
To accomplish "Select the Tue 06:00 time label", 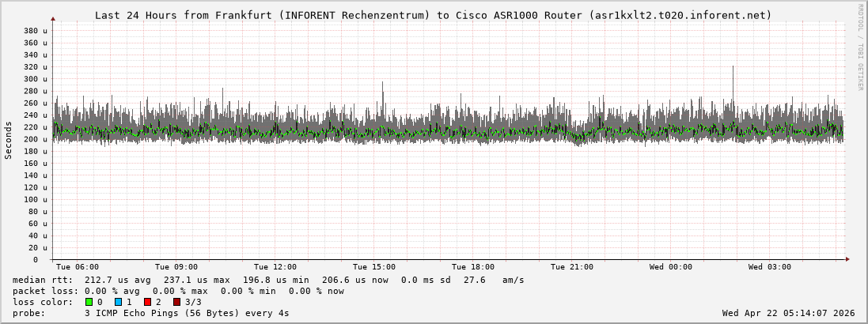I will [78, 267].
